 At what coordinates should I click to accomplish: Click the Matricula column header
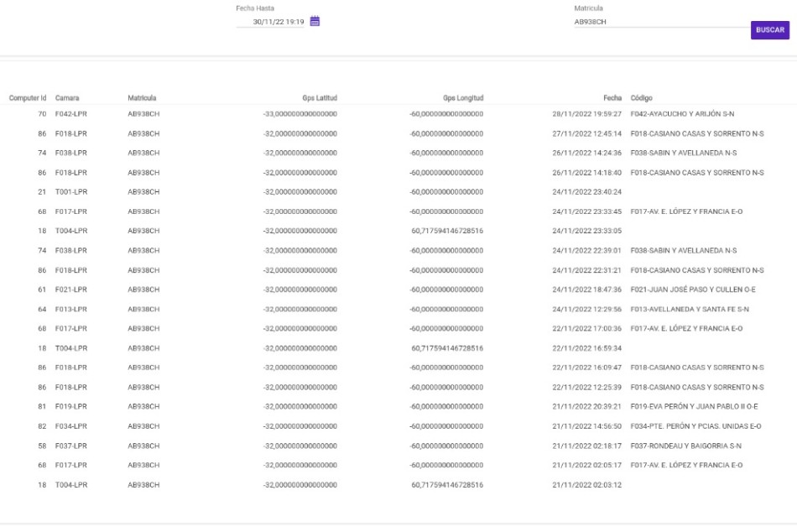pyautogui.click(x=142, y=98)
